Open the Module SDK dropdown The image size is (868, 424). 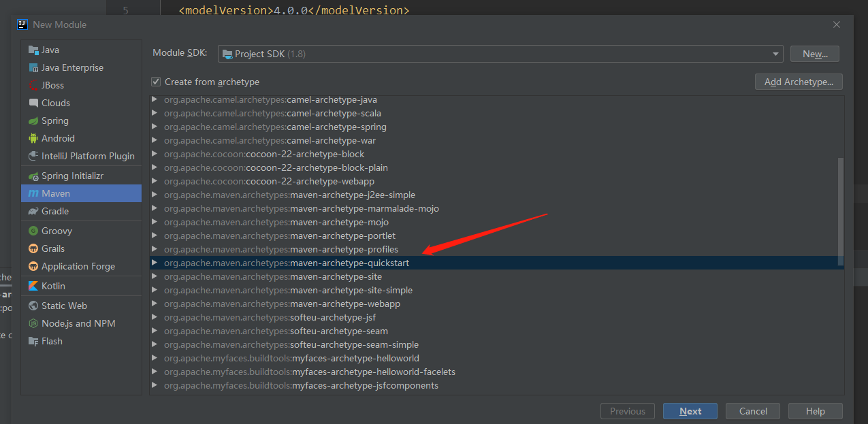500,54
